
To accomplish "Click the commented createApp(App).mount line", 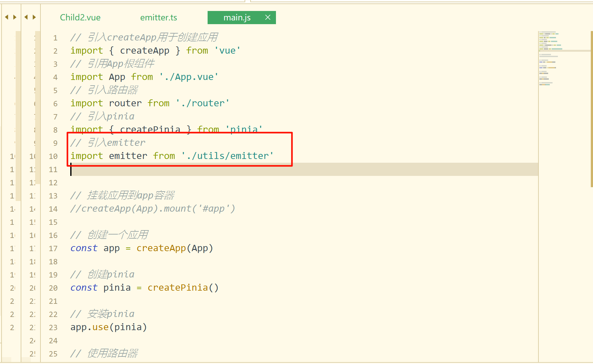I will point(153,208).
